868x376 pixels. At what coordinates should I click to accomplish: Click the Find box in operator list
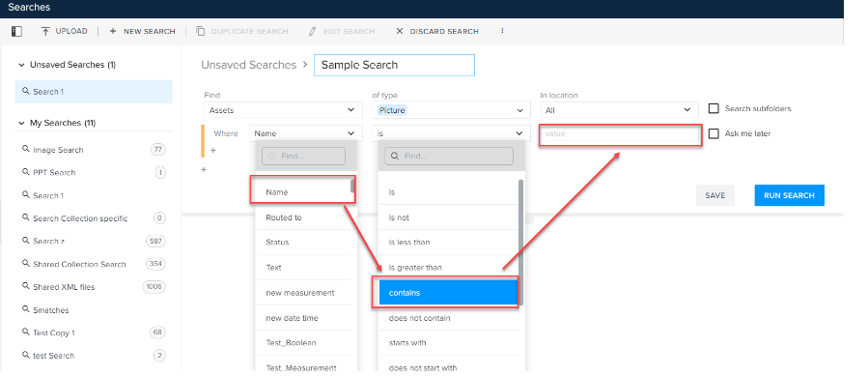[x=449, y=156]
